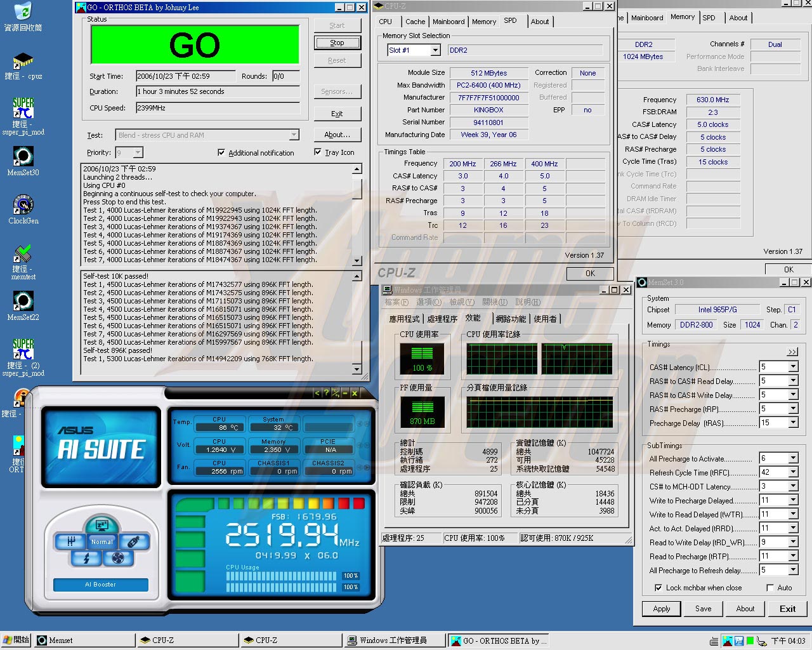Screen dimensions: 812x650
Task: Open the Memory Slot Selection dropdown
Action: click(x=435, y=50)
